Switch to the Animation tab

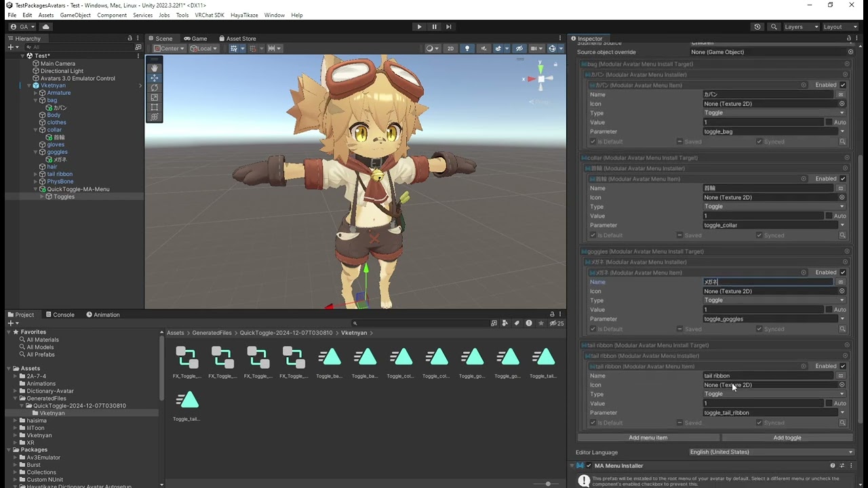tap(102, 314)
